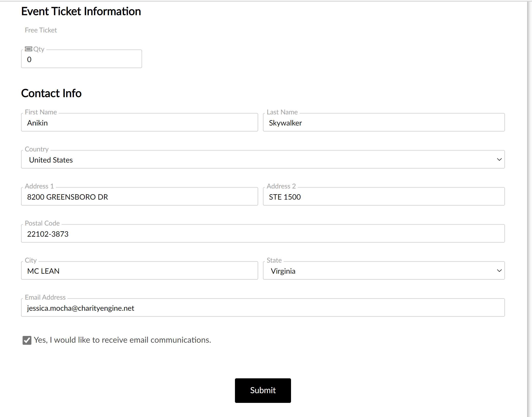Click the Email Address field
532x417 pixels.
pyautogui.click(x=263, y=308)
